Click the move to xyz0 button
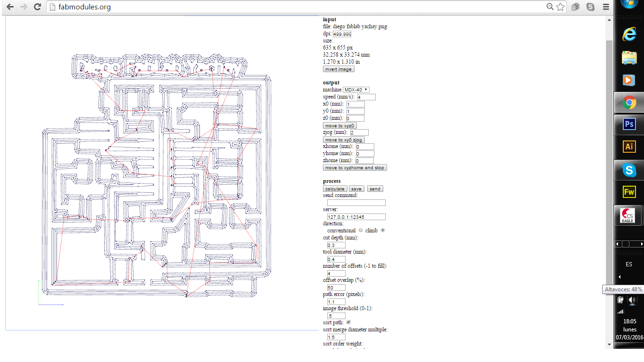Screen dimensions: 644x362 (x=339, y=125)
